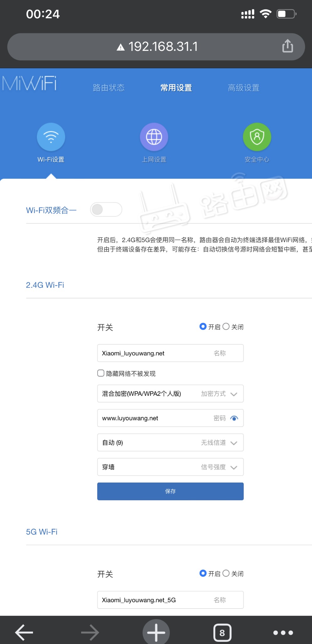The image size is (312, 644).
Task: Open the tab switcher showing 8 tabs
Action: tap(222, 632)
